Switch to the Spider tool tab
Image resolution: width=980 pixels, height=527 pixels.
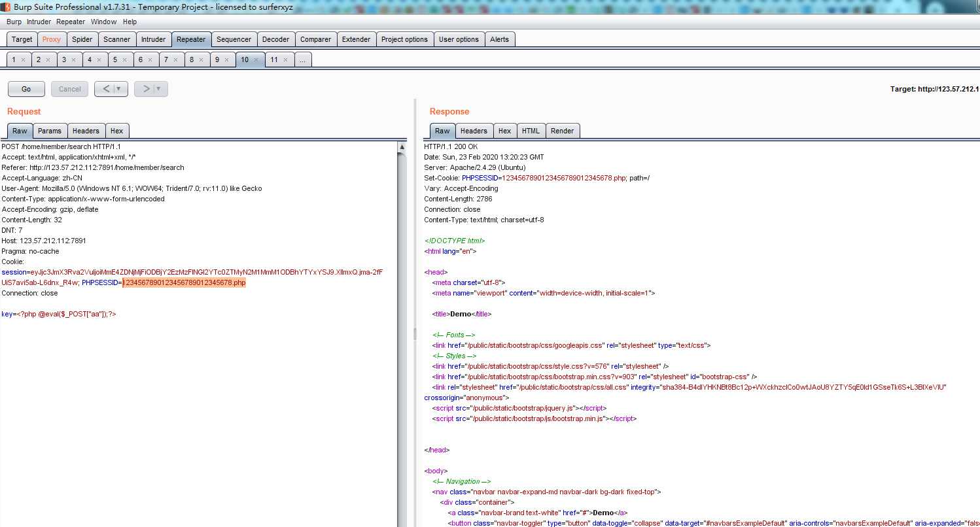click(82, 39)
